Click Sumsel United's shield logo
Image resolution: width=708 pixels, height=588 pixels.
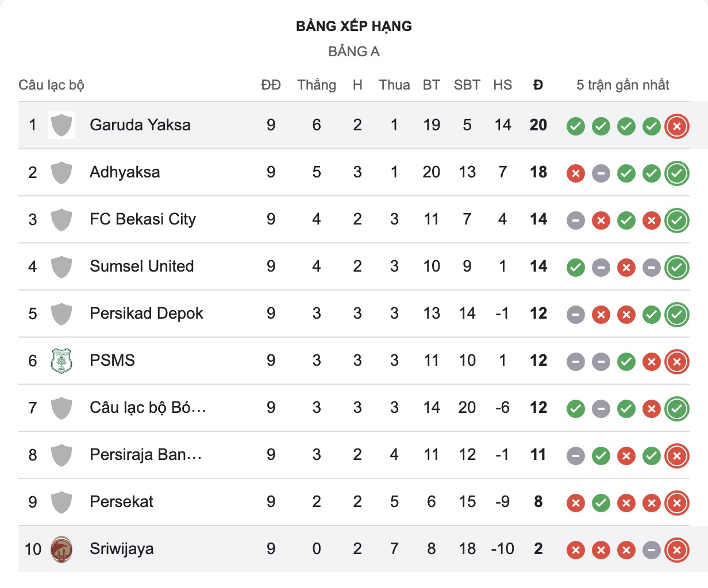(x=61, y=266)
